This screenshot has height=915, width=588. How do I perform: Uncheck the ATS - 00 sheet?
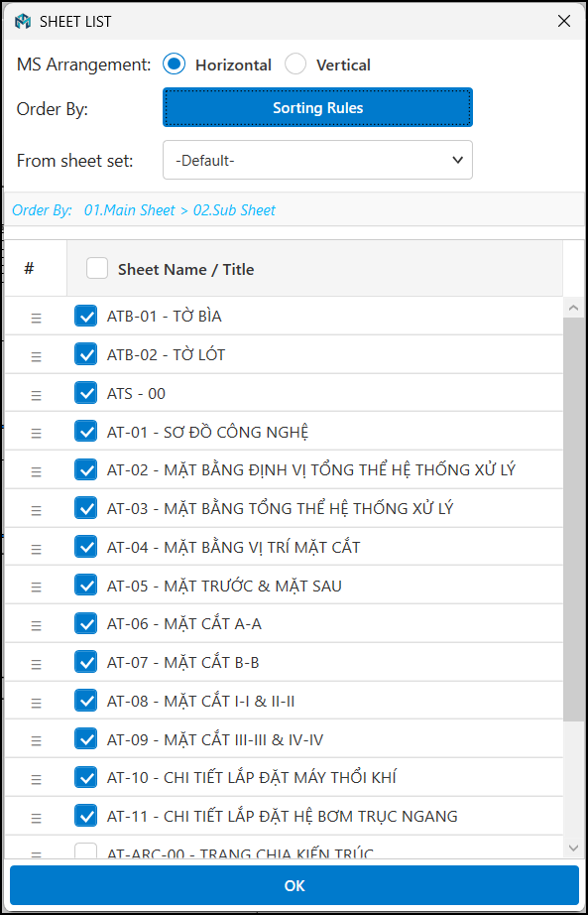pyautogui.click(x=85, y=393)
